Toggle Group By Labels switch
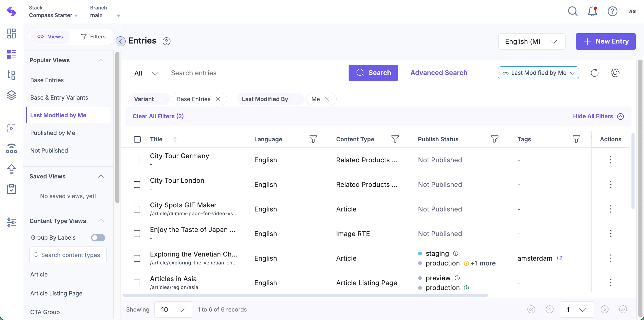Image resolution: width=644 pixels, height=320 pixels. click(x=98, y=238)
